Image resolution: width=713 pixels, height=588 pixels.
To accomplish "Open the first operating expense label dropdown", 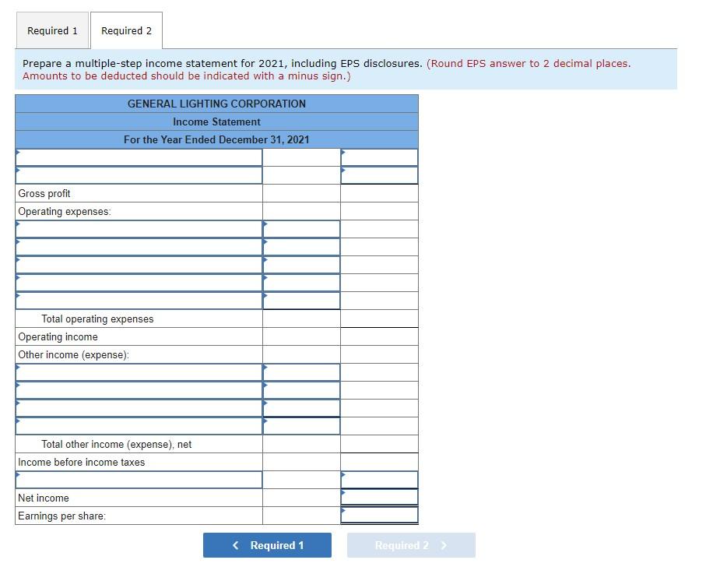I will click(139, 228).
